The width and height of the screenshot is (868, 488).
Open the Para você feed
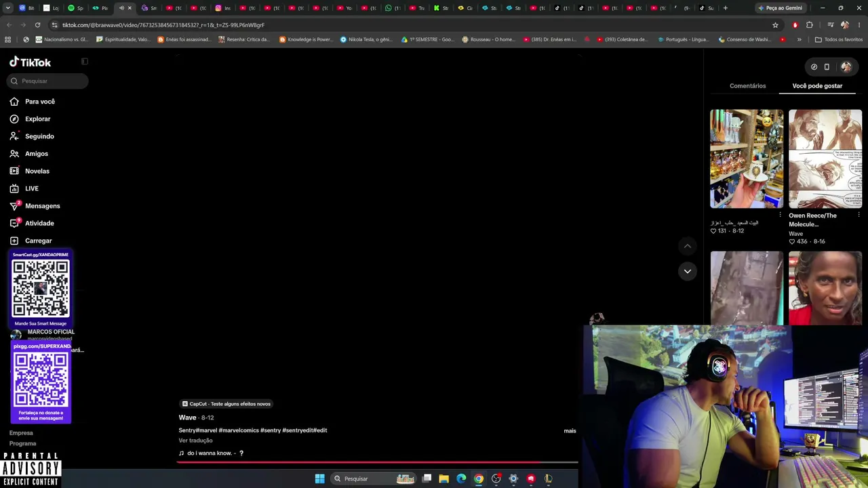[x=40, y=102]
